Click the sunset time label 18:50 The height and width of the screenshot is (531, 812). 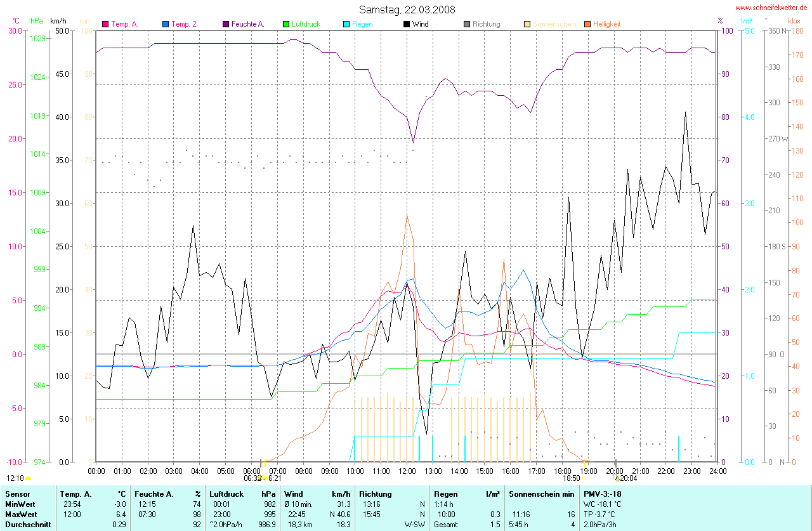pos(571,478)
